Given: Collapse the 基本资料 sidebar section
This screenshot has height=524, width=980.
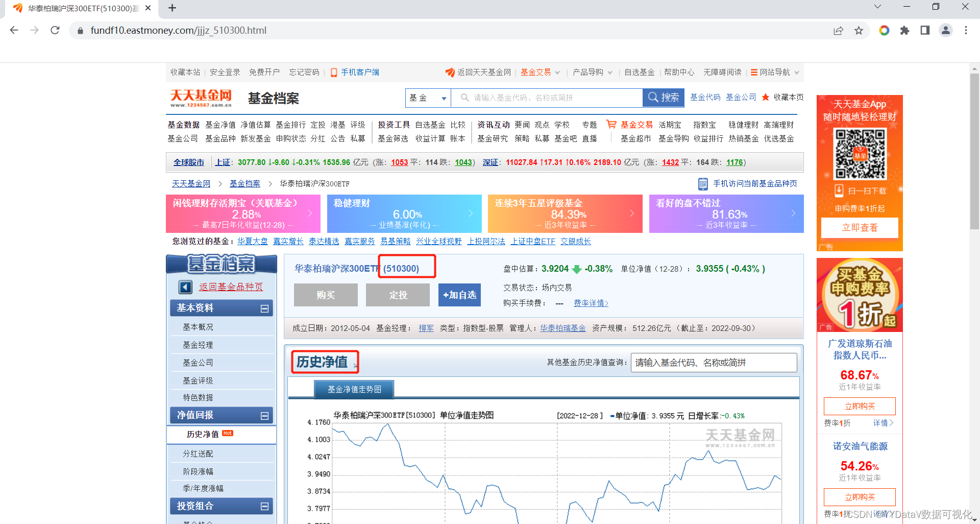Looking at the screenshot, I should 264,308.
